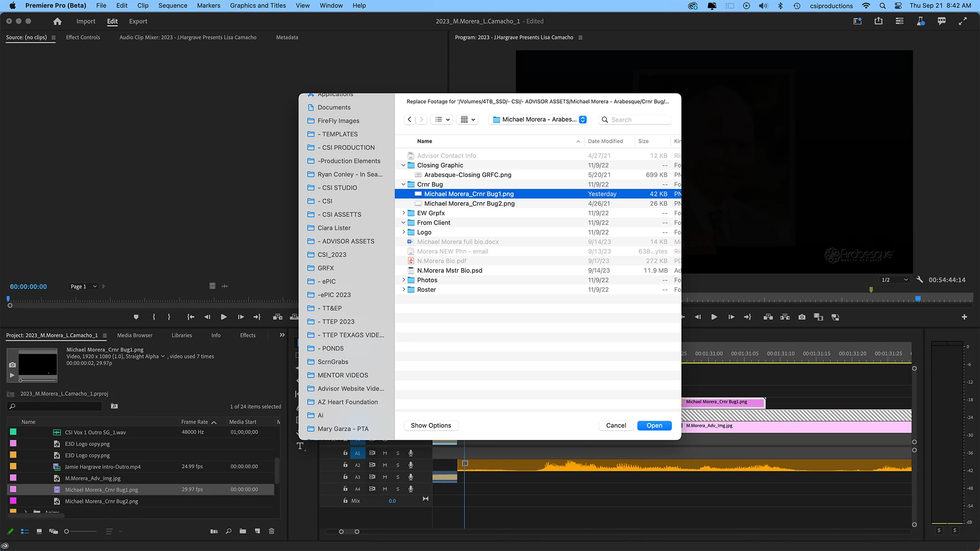
Task: Click the New Bin folder icon
Action: click(x=243, y=531)
